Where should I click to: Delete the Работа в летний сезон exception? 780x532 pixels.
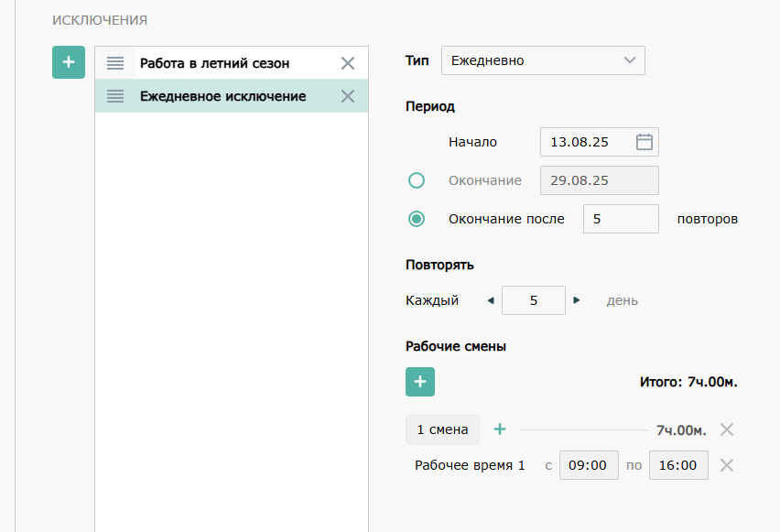pyautogui.click(x=348, y=63)
